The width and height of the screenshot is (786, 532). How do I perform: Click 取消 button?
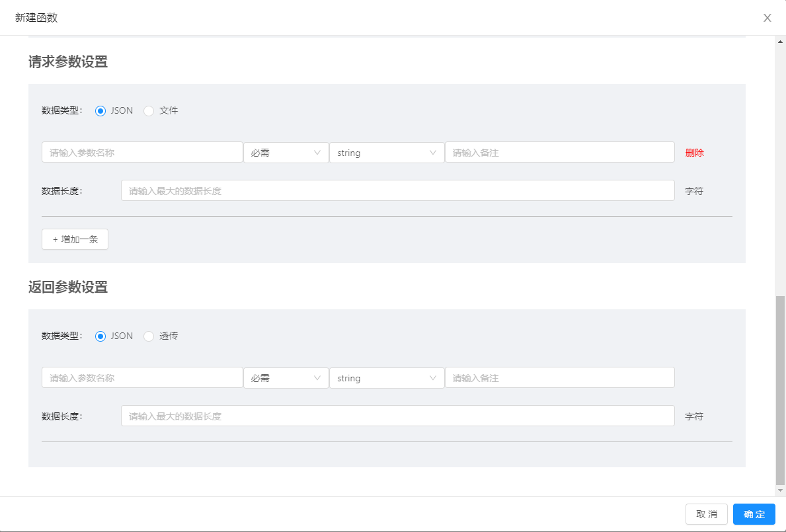[706, 514]
